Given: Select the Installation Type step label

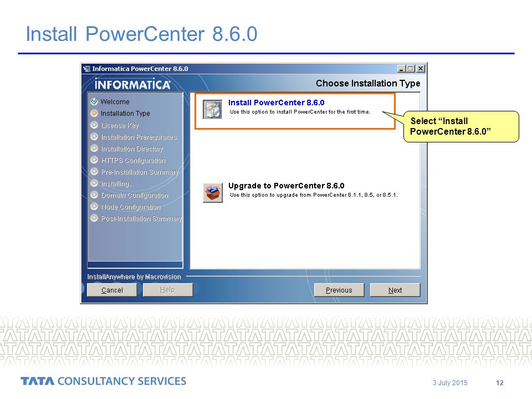Looking at the screenshot, I should click(125, 113).
